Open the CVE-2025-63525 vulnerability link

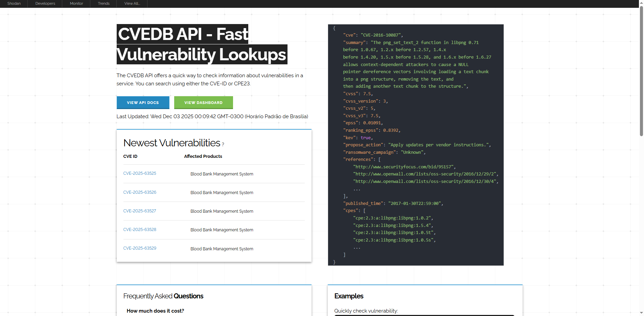coord(140,173)
